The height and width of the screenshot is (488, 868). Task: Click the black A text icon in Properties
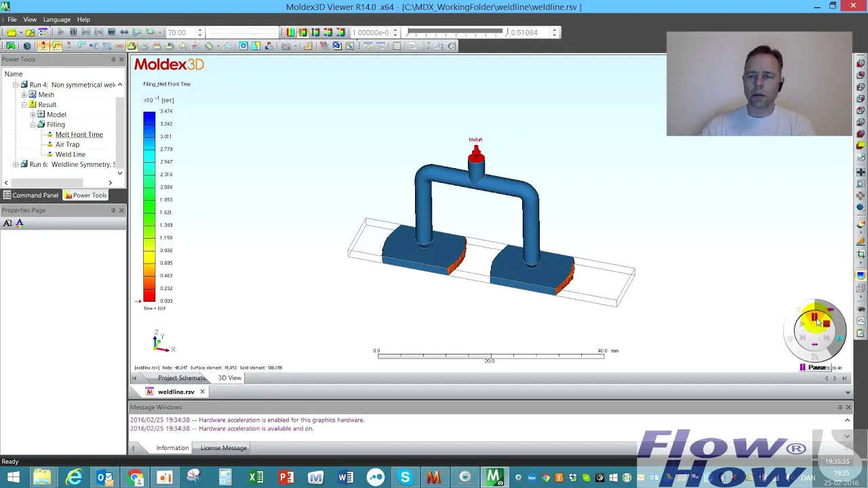click(x=7, y=223)
